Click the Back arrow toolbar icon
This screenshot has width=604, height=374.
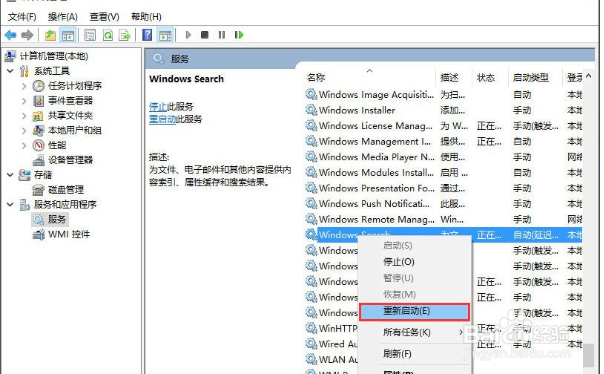tap(10, 35)
